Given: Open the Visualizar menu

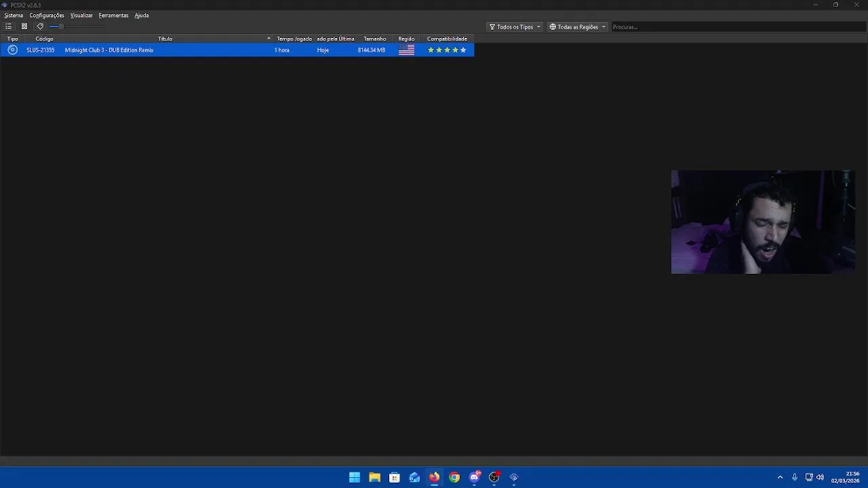Looking at the screenshot, I should click(81, 16).
